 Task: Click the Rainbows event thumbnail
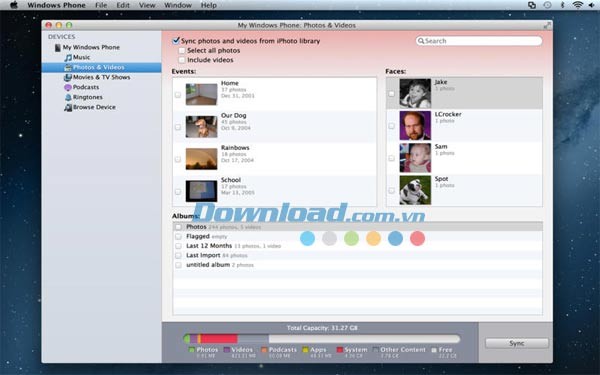(201, 159)
